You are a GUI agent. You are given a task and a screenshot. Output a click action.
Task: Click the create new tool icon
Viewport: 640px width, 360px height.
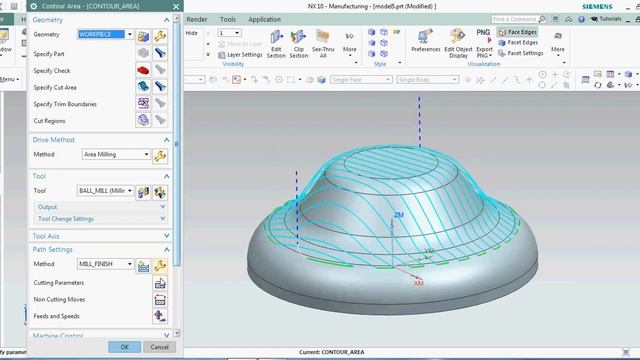143,192
